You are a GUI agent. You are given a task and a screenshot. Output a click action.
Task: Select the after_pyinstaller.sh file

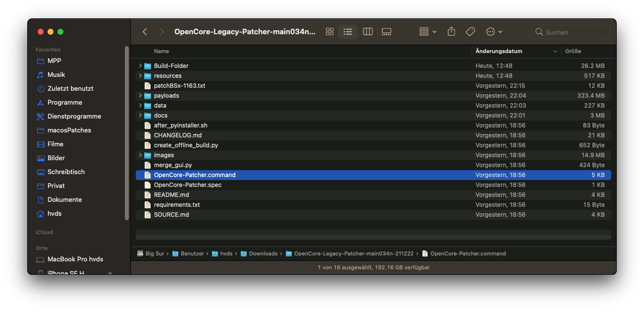374,125
